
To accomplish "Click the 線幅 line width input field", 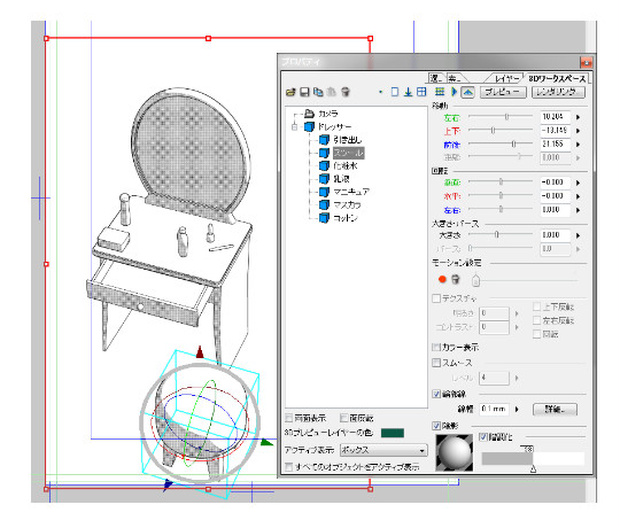I will (x=495, y=409).
